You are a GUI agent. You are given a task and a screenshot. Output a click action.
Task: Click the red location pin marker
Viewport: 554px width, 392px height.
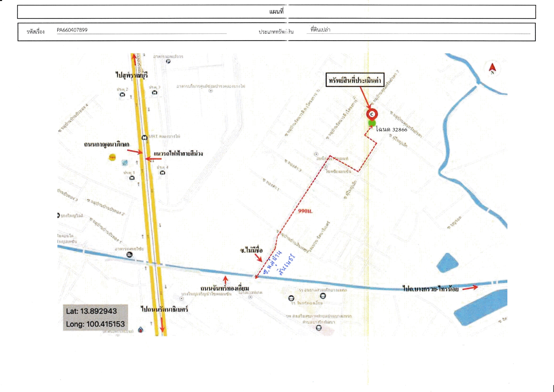372,114
